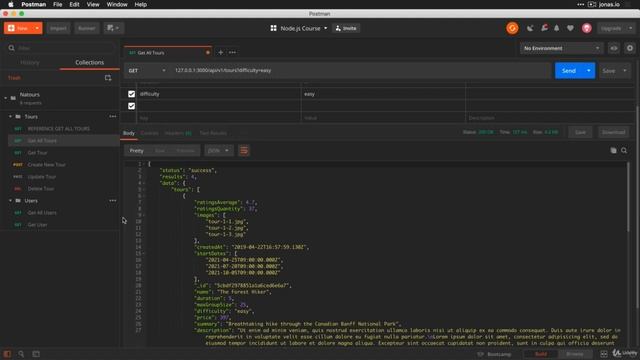Image resolution: width=640 pixels, height=360 pixels.
Task: Click the environment quick look eye
Action: [x=613, y=48]
